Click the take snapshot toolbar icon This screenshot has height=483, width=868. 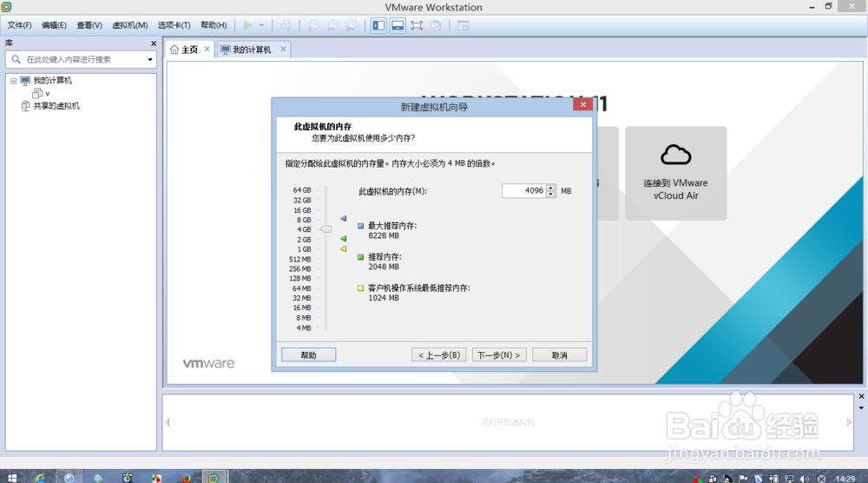(313, 25)
